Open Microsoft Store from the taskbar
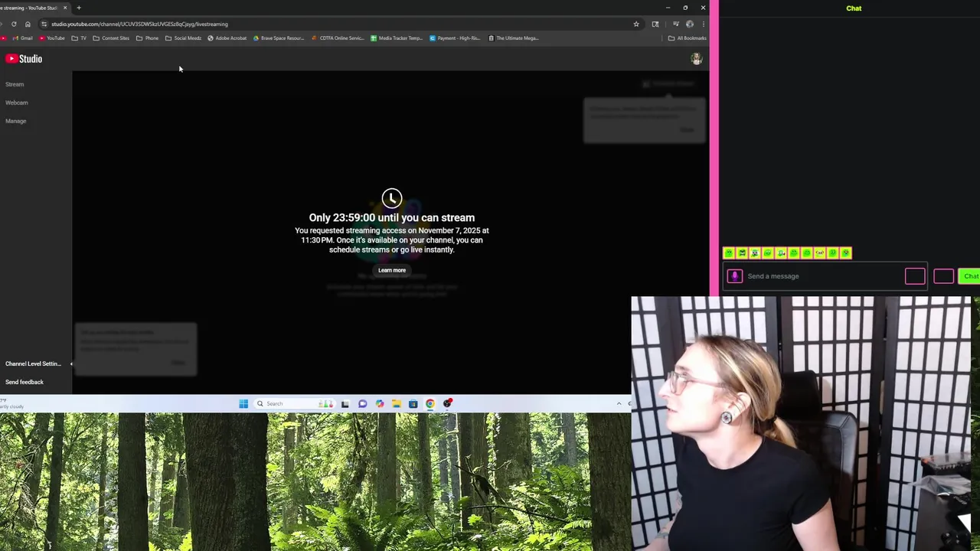This screenshot has height=551, width=980. (413, 403)
